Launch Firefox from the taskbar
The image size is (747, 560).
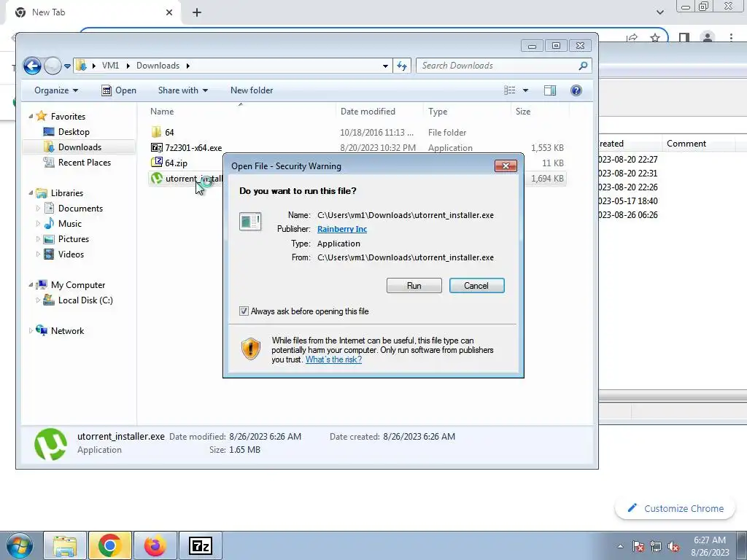(x=155, y=545)
